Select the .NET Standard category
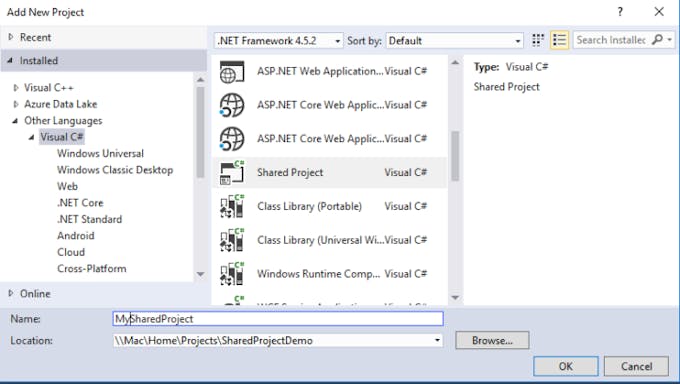The height and width of the screenshot is (384, 680). (89, 220)
